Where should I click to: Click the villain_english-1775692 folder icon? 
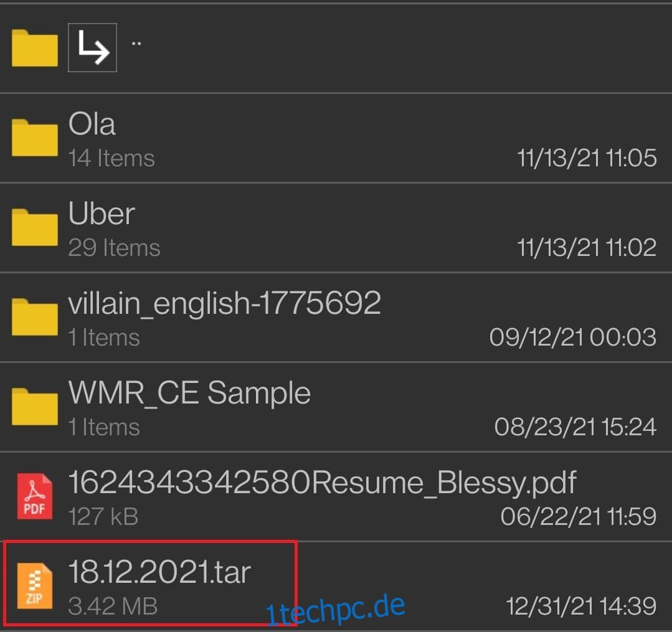[x=35, y=317]
